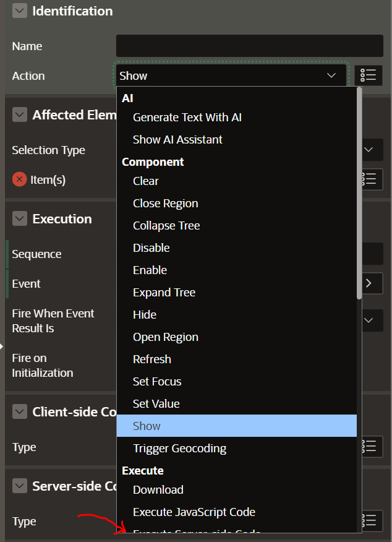
Task: Open the Selection Type dropdown arrow
Action: point(369,150)
